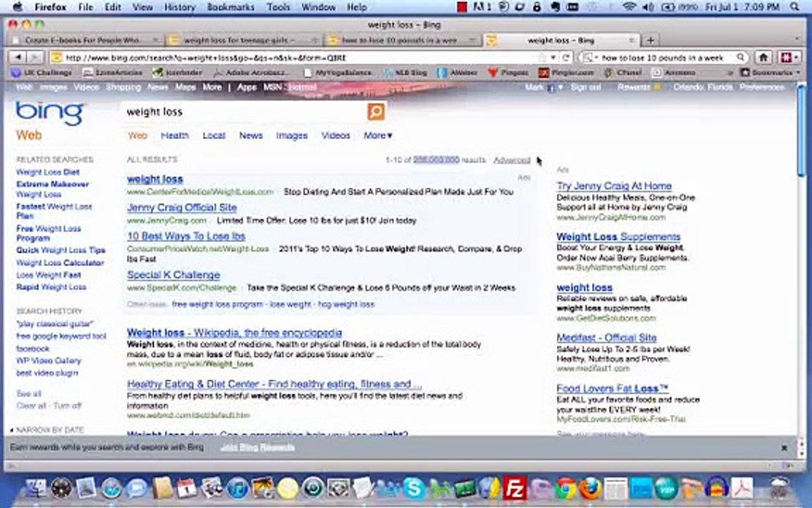
Task: Click the orange Bing search magnifier button
Action: coord(376,111)
